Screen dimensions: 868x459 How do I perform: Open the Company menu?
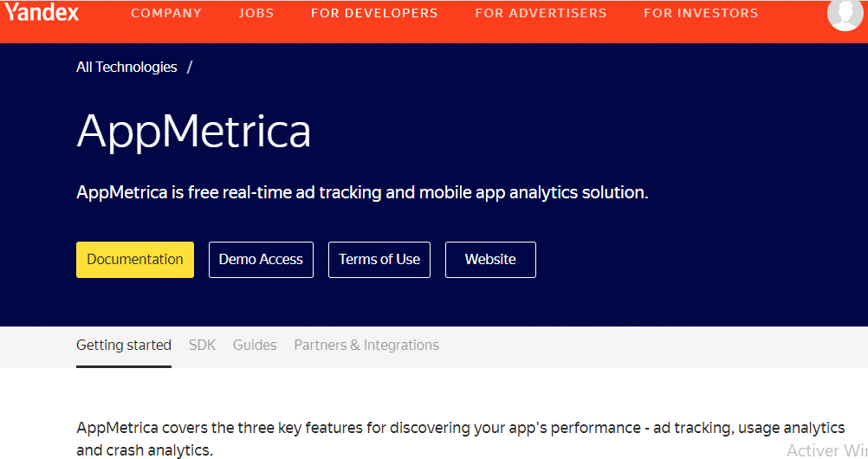166,13
